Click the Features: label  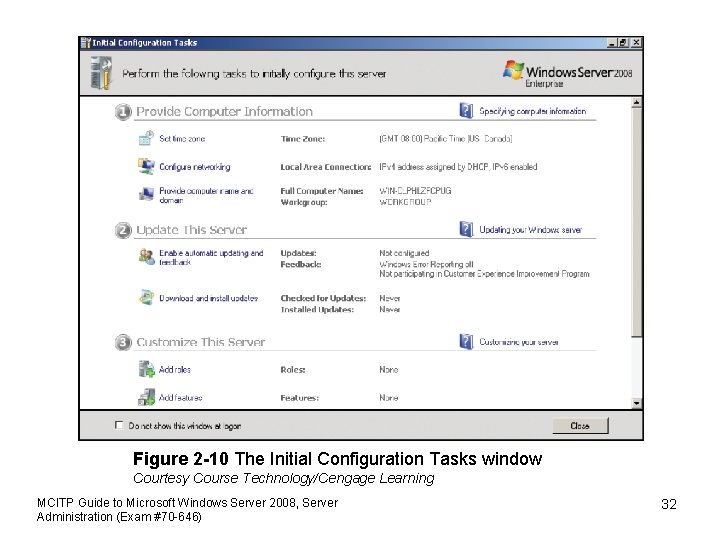(299, 398)
